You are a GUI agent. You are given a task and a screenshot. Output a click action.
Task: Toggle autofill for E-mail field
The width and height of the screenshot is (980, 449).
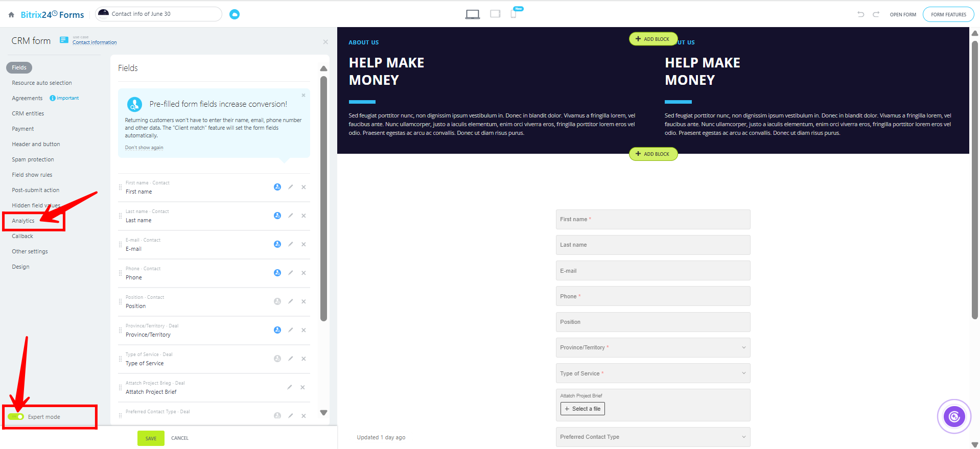pyautogui.click(x=277, y=244)
